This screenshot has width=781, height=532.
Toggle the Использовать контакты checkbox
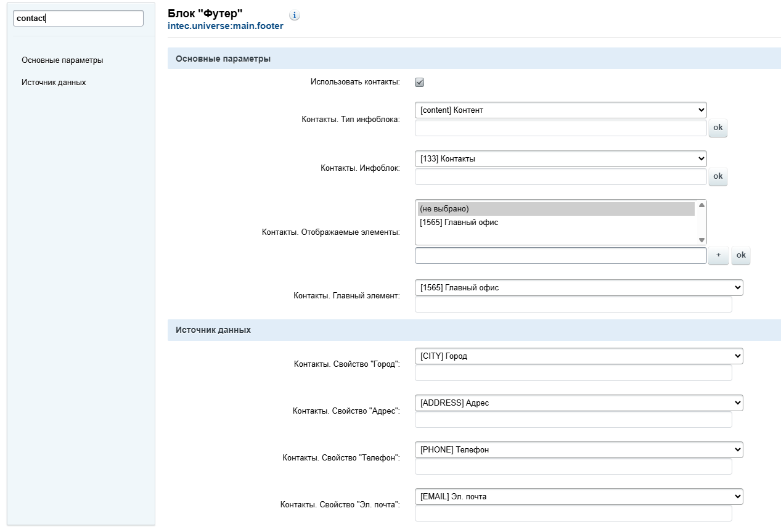420,82
